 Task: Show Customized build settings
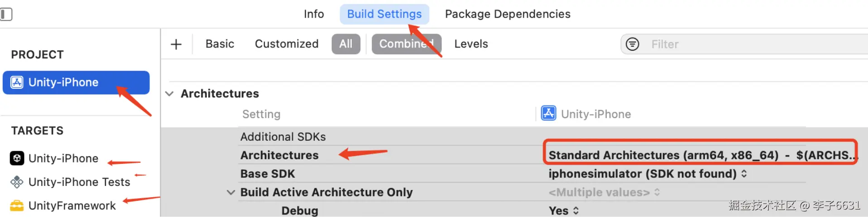coord(287,44)
